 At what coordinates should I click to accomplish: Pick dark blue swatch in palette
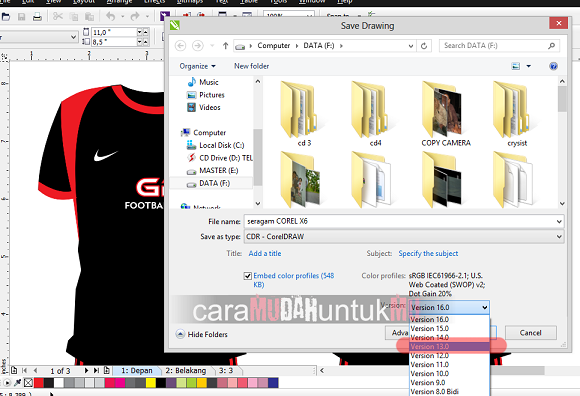tap(273, 383)
